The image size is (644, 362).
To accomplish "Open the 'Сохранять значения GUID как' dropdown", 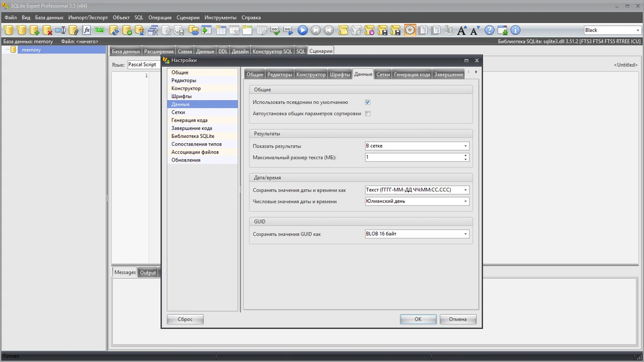I will [416, 234].
